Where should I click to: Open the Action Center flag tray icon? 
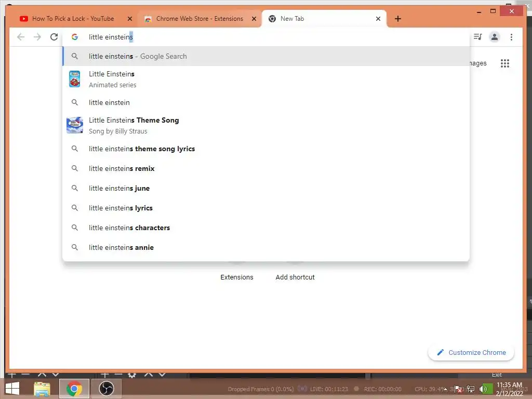coord(458,389)
